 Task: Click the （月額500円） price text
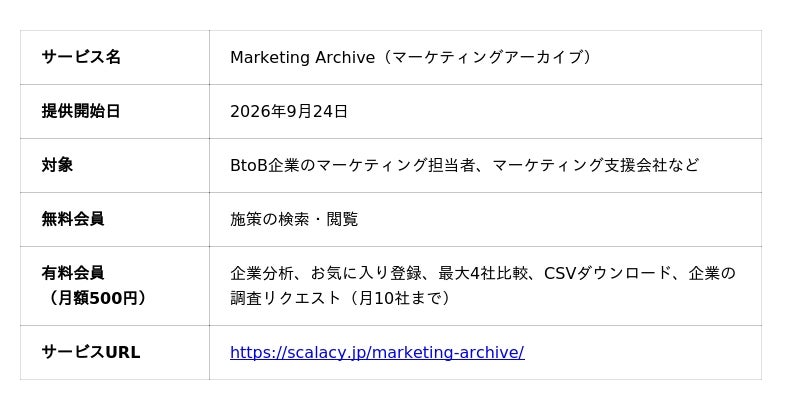coord(94,298)
